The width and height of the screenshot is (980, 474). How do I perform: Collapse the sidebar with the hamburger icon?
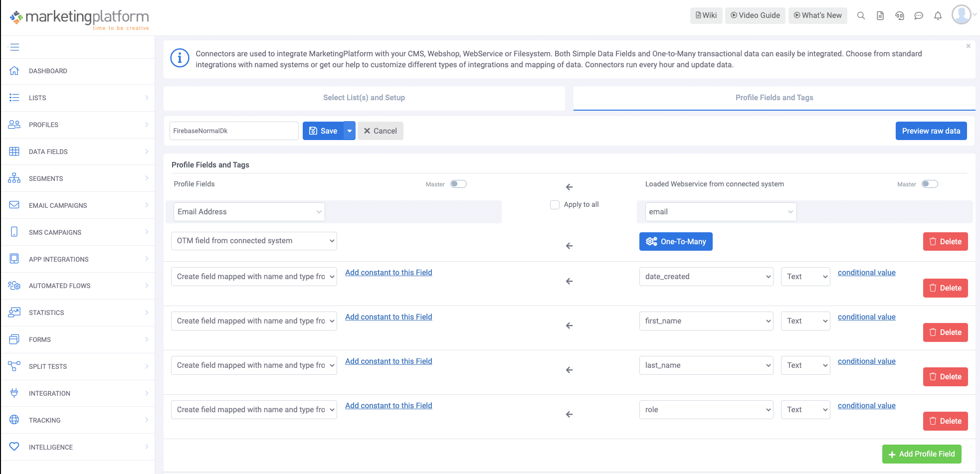14,47
